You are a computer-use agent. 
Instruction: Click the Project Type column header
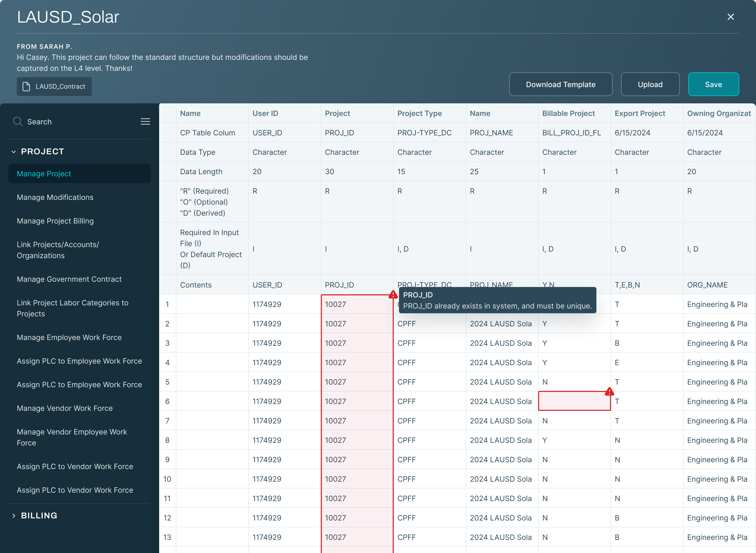pyautogui.click(x=419, y=113)
